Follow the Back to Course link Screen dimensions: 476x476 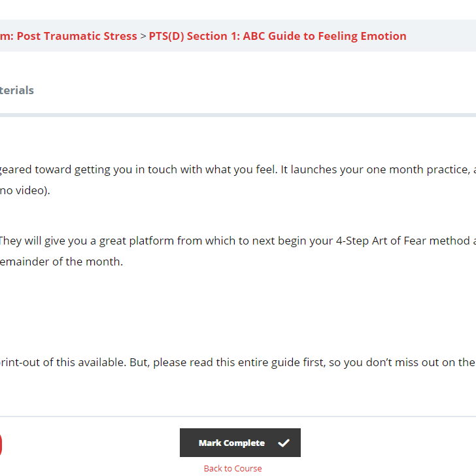[x=233, y=468]
